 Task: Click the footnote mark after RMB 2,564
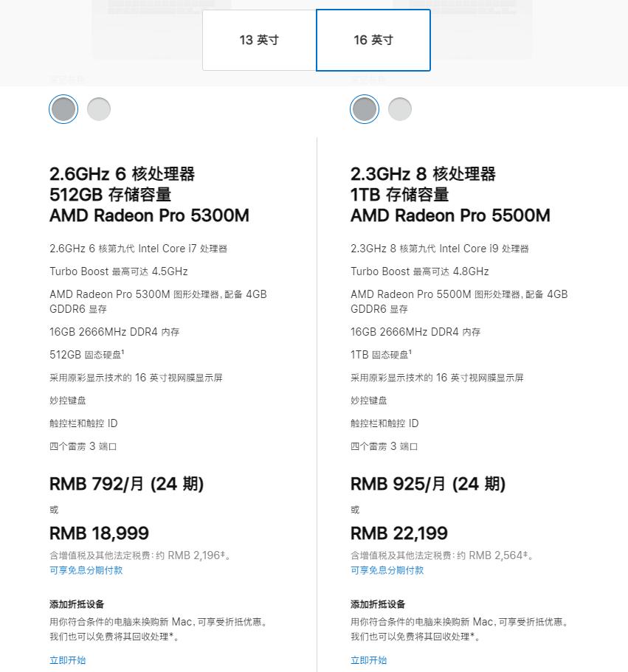525,554
